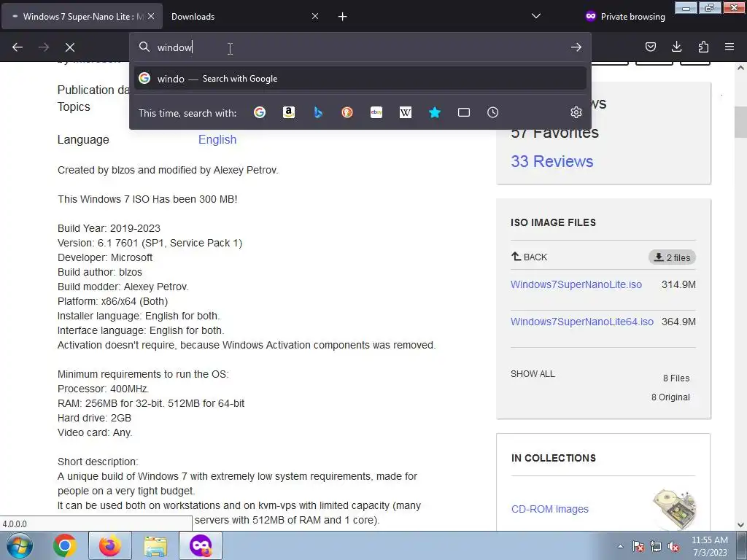Search open tabs icon
The height and width of the screenshot is (560, 747).
tap(463, 112)
